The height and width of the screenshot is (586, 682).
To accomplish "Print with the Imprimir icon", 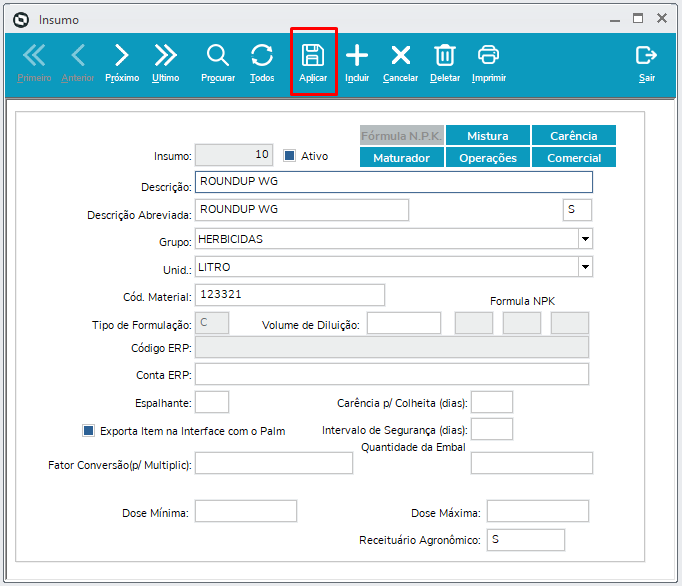I will (488, 55).
